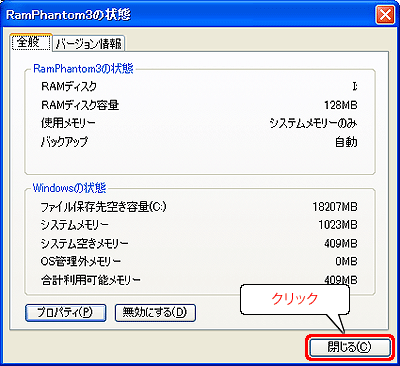Viewport: 400px width, 366px height.
Task: Click the red X window close button
Action: (x=385, y=15)
